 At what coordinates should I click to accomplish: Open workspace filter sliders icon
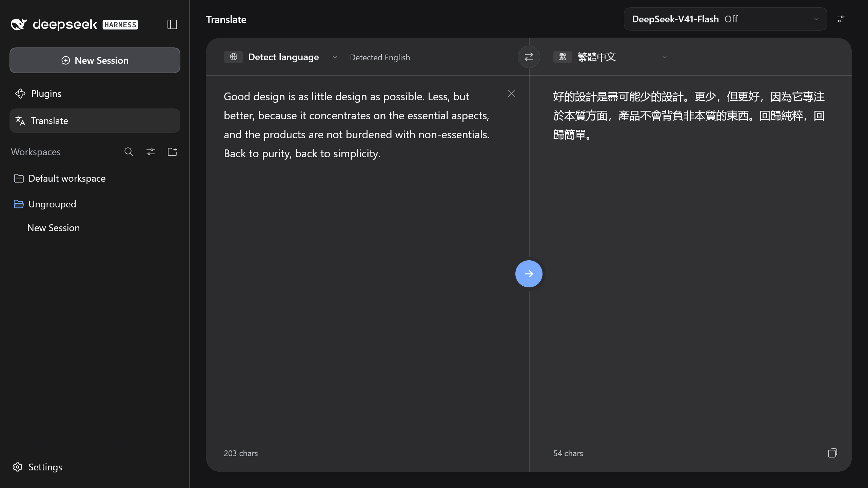tap(151, 152)
